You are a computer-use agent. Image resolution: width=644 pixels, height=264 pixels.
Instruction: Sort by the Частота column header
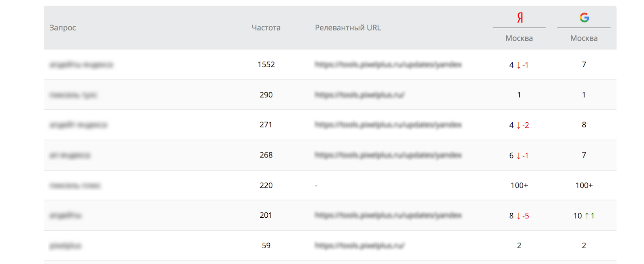266,28
